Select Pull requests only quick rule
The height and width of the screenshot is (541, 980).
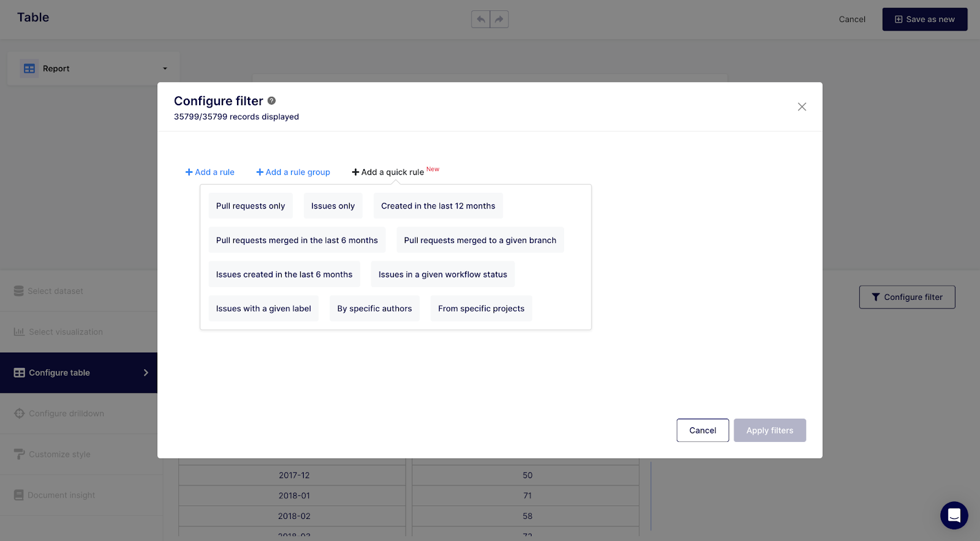tap(251, 206)
